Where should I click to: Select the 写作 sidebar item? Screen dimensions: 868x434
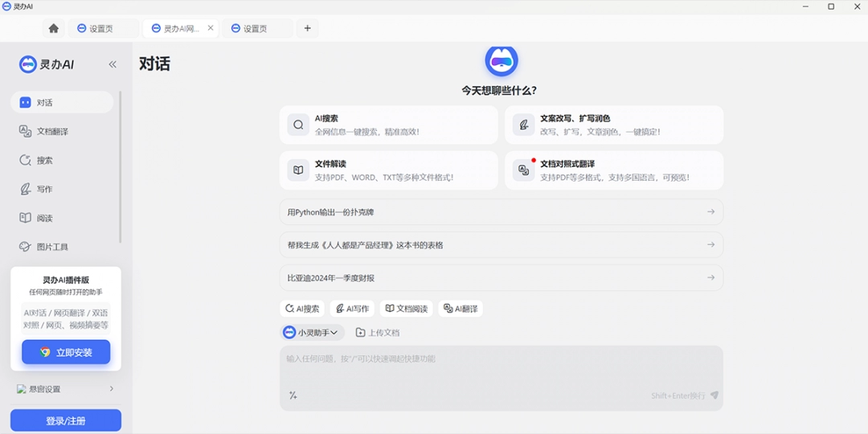click(44, 189)
